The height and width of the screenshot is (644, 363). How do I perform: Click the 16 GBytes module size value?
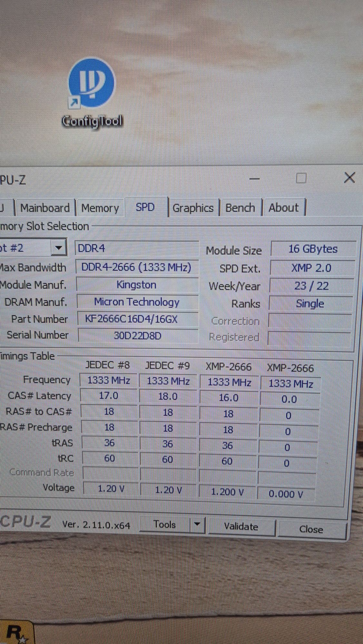pyautogui.click(x=313, y=249)
